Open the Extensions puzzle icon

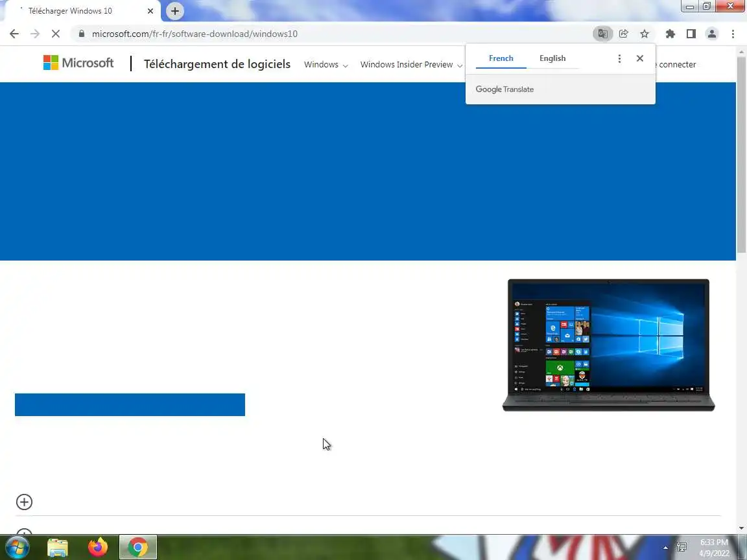(670, 34)
